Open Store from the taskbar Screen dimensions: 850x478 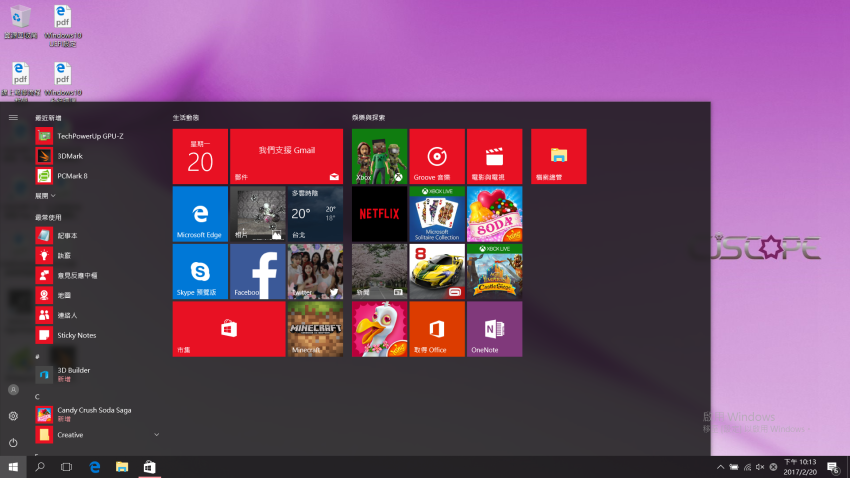coord(149,467)
